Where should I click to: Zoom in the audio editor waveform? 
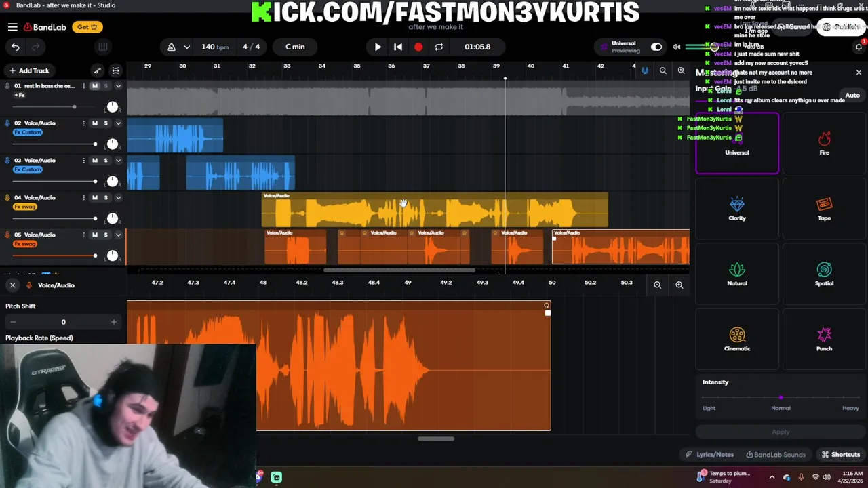pos(679,285)
